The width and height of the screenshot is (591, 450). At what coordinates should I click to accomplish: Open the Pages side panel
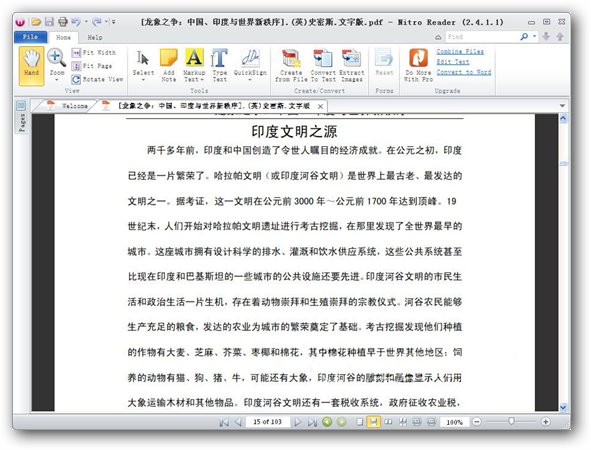pos(21,116)
